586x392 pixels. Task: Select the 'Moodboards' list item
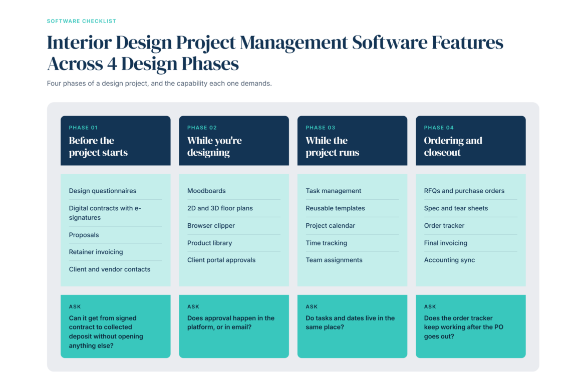click(x=206, y=191)
